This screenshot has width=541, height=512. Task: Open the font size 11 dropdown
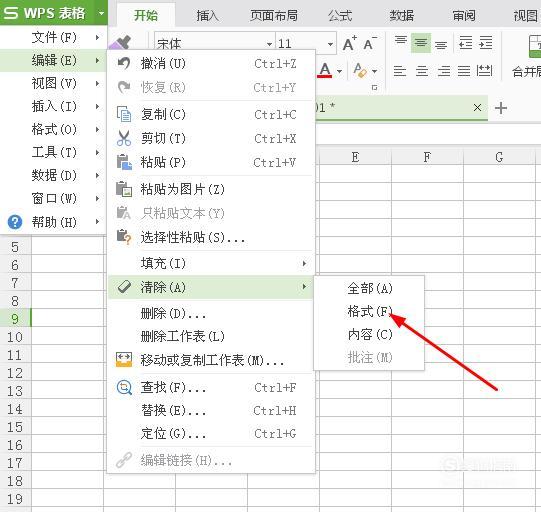click(x=330, y=44)
